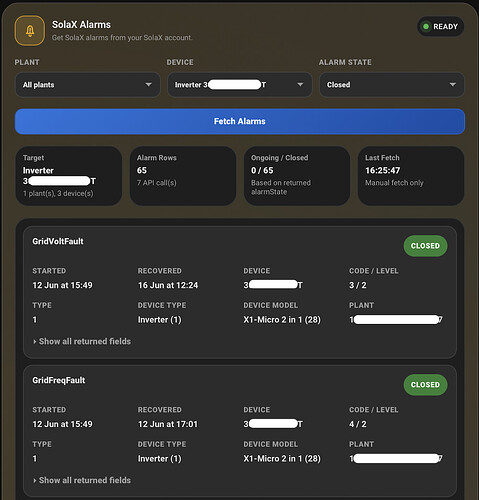Select the Alarm Rows summary card
The height and width of the screenshot is (500, 479).
tap(183, 176)
